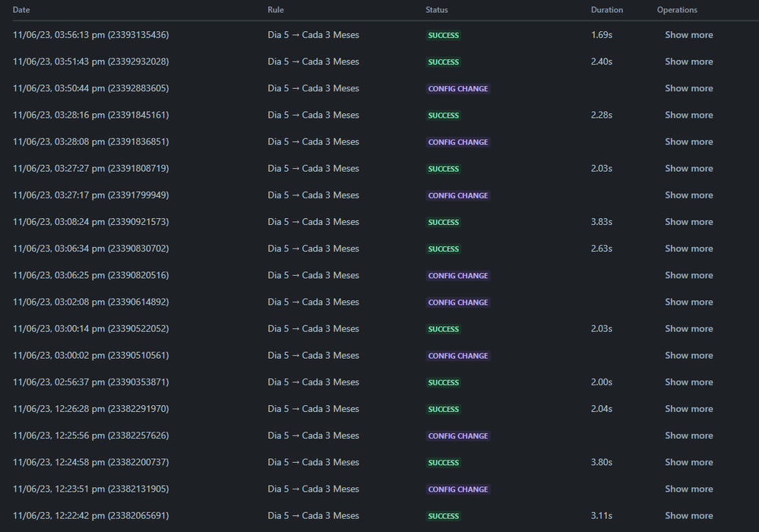Click SUCCESS badge for run 23393135436
Viewport: 759px width, 532px height.
pyautogui.click(x=443, y=35)
